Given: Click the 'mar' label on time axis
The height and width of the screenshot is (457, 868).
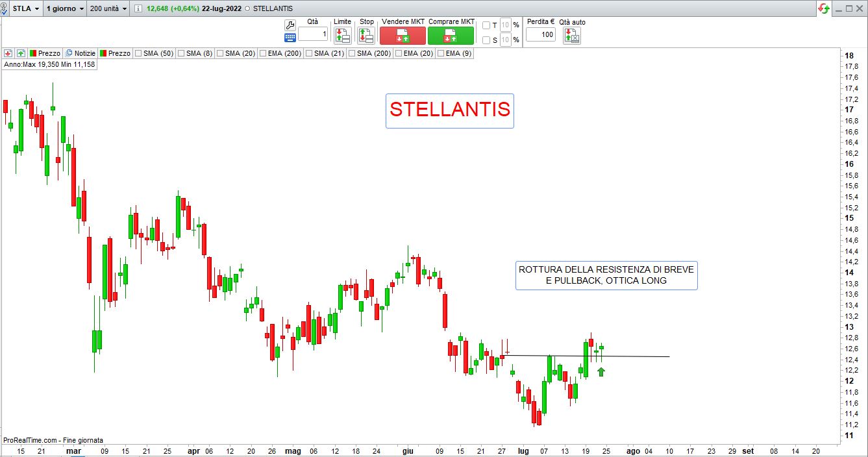Looking at the screenshot, I should [x=73, y=451].
